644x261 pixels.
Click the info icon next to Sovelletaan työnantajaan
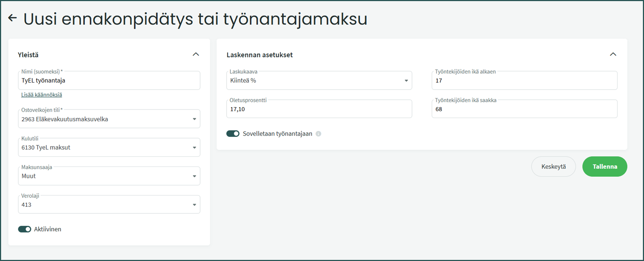pos(318,134)
